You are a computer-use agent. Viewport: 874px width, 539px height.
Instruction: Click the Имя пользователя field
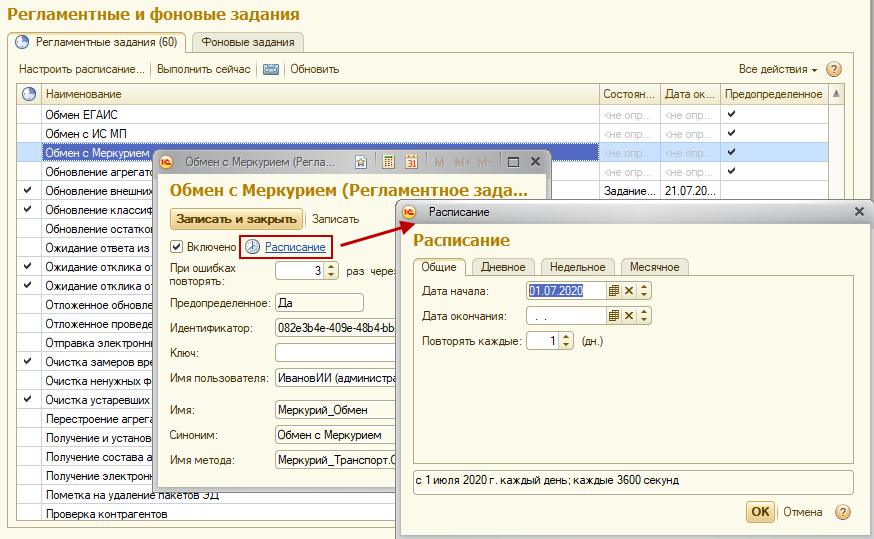point(335,378)
